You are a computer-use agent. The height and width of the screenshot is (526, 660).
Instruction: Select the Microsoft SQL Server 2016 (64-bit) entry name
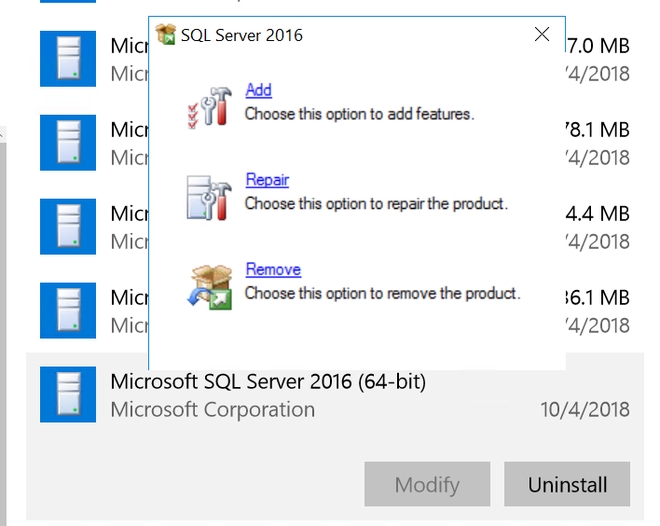pyautogui.click(x=268, y=381)
